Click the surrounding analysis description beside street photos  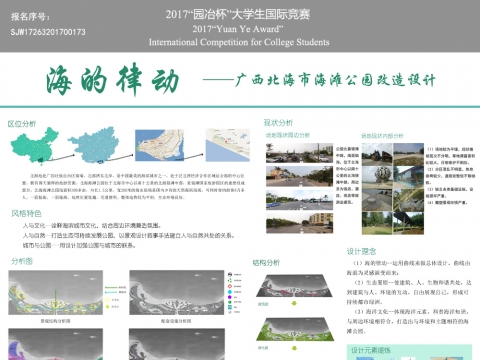click(347, 176)
